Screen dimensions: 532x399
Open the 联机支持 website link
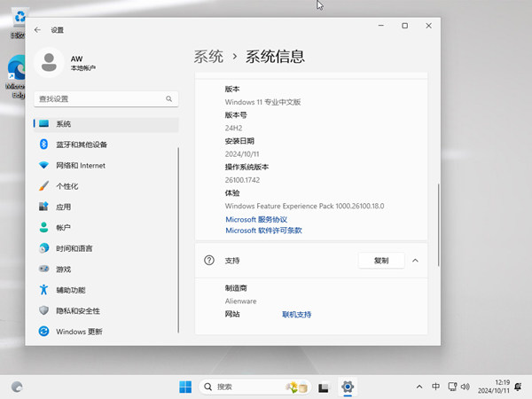pos(296,315)
